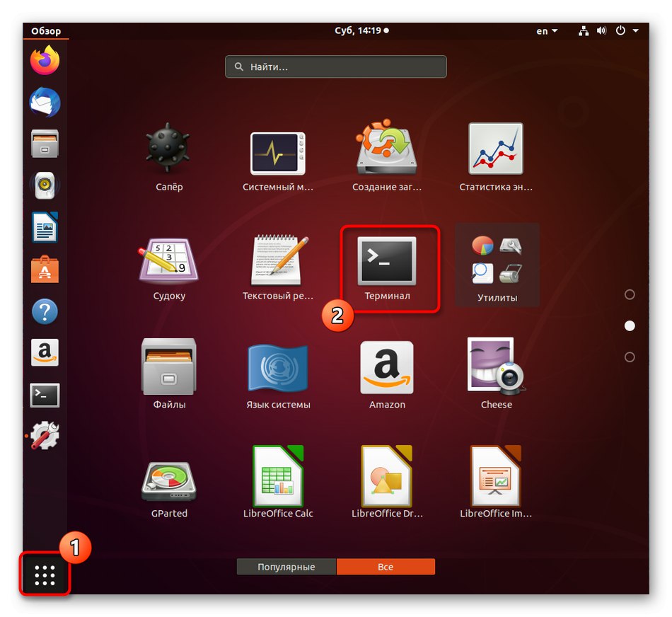Expand the system menu arrow
This screenshot has width=672, height=617.
tap(636, 30)
